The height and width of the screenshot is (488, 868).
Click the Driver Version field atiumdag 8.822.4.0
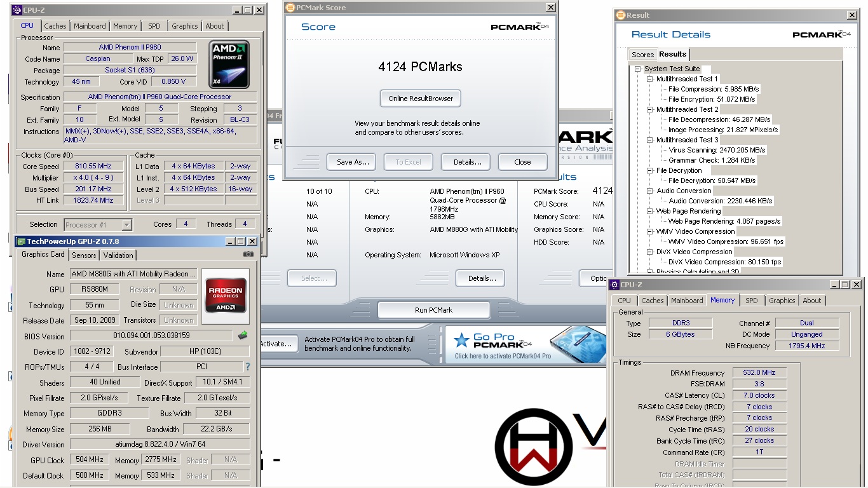(159, 444)
